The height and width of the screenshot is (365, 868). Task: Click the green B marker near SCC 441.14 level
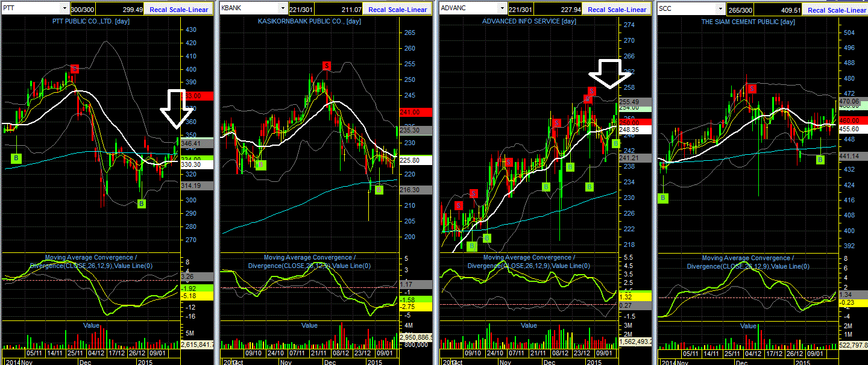point(820,160)
